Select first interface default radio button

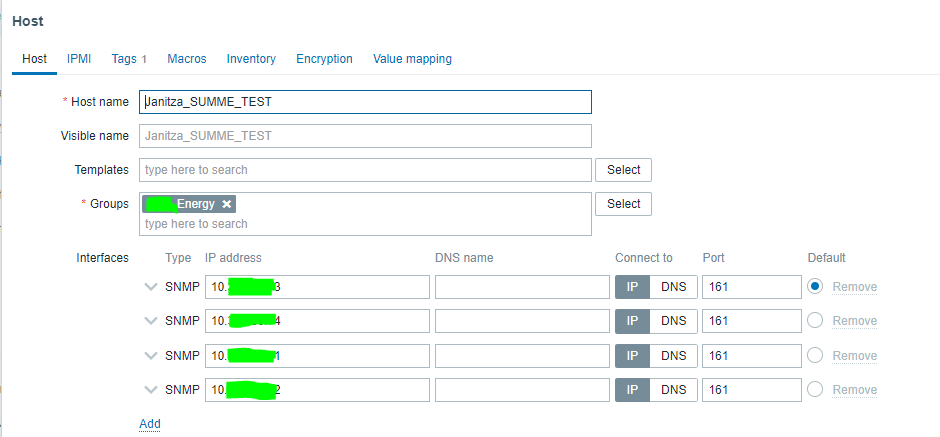coord(815,287)
